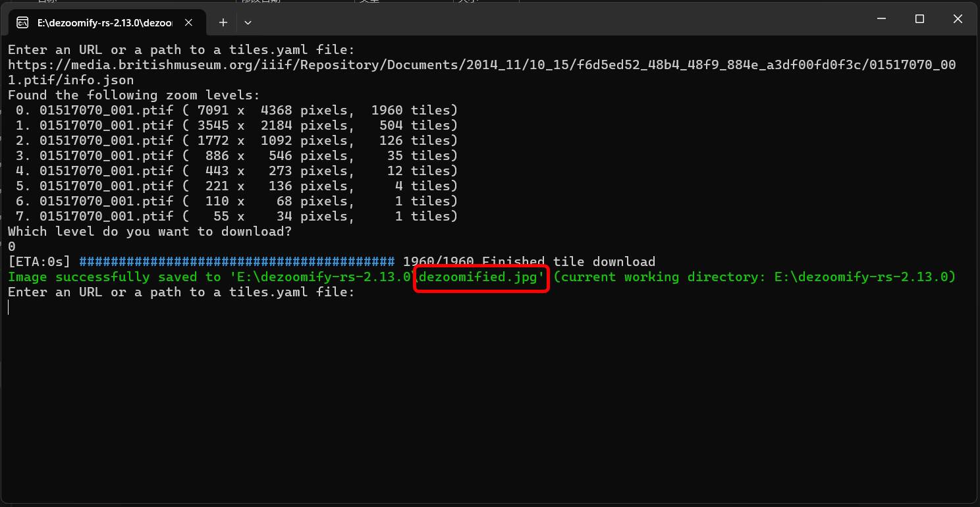Image resolution: width=980 pixels, height=507 pixels.
Task: Maximize the terminal window
Action: coord(920,19)
